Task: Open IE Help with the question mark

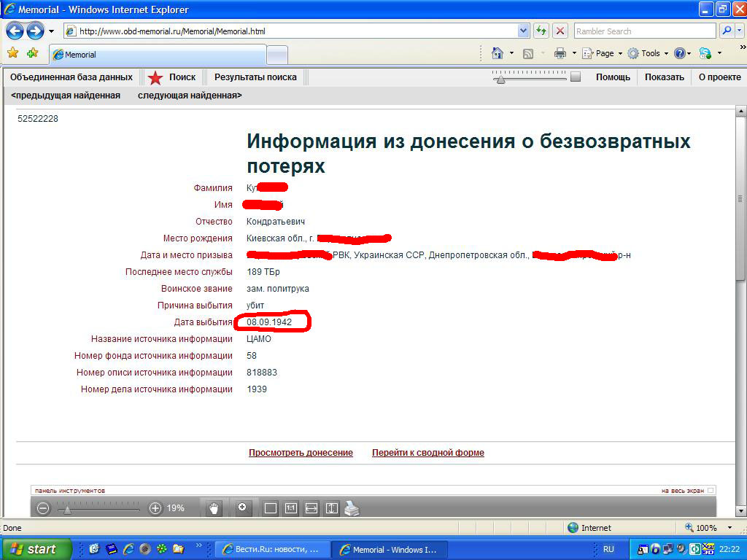Action: 679,53
